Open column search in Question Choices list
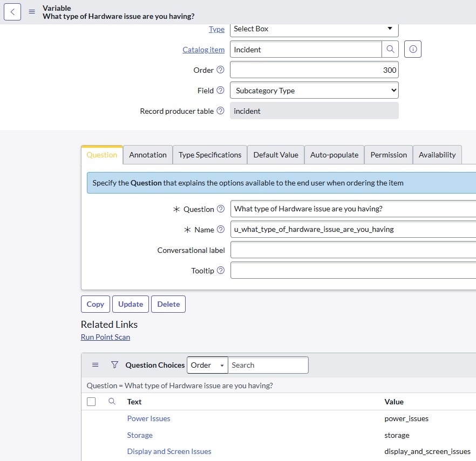The width and height of the screenshot is (476, 461). point(112,402)
